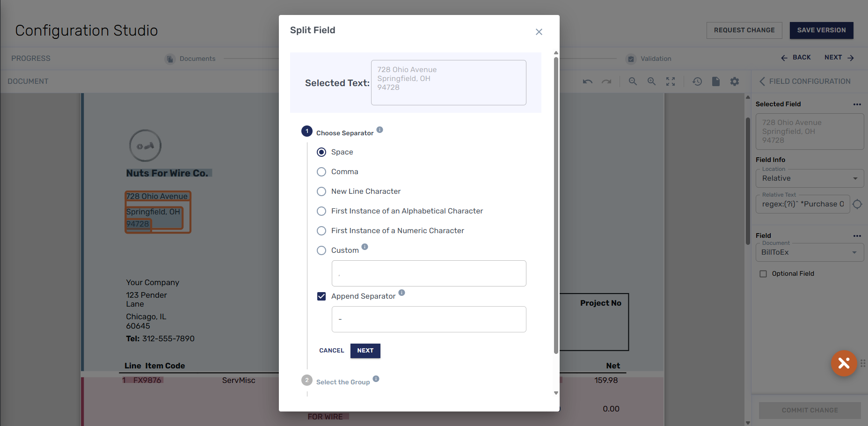Viewport: 868px width, 426px height.
Task: Zoom in the document view
Action: 651,81
